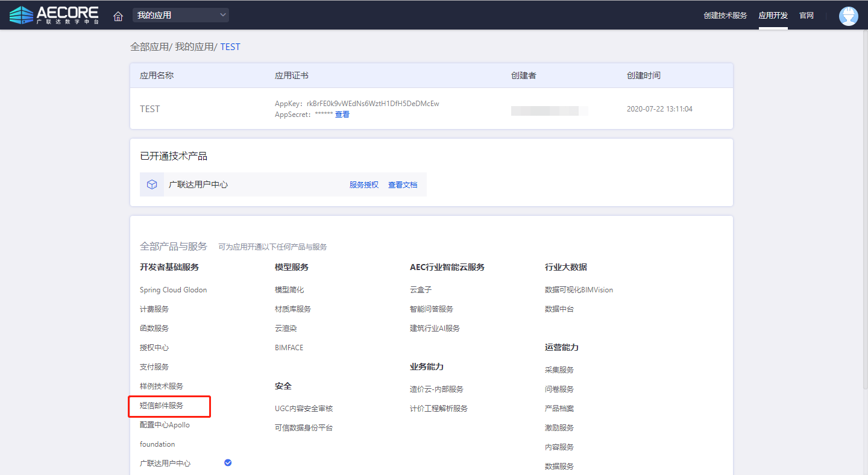
Task: Open the user avatar menu
Action: click(848, 16)
